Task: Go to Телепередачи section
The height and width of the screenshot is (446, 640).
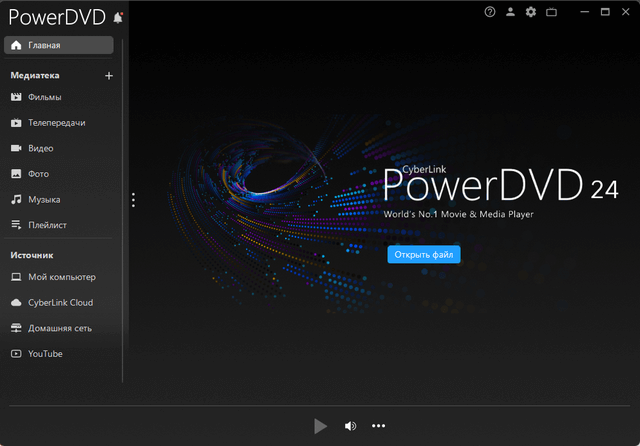Action: pyautogui.click(x=58, y=123)
